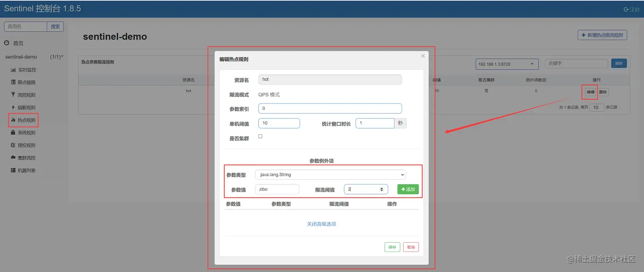Focus the 参数值 zibo input field

(x=277, y=189)
